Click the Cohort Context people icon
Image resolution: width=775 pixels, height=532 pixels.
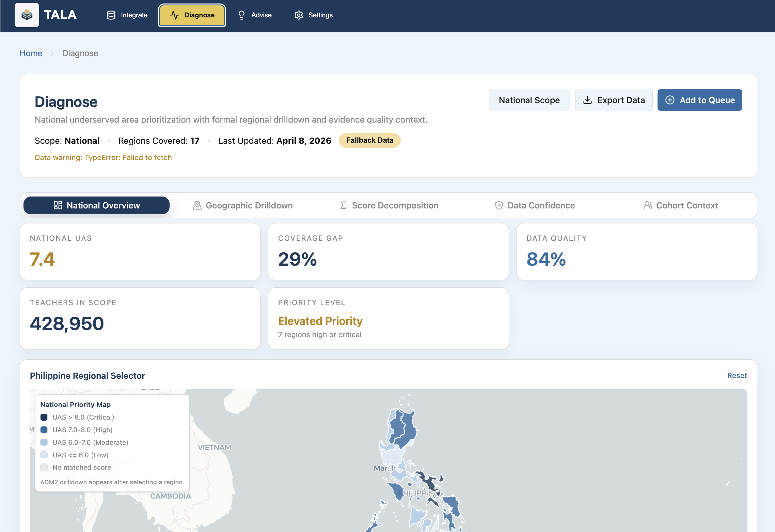648,205
